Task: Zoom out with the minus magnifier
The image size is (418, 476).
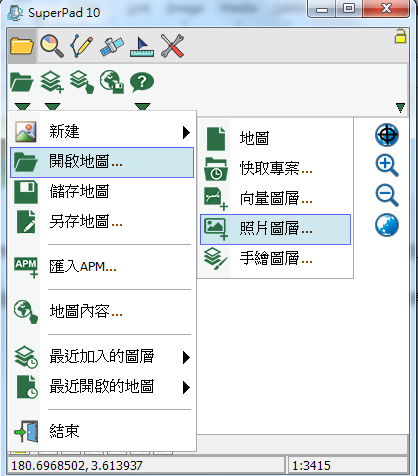Action: (387, 195)
